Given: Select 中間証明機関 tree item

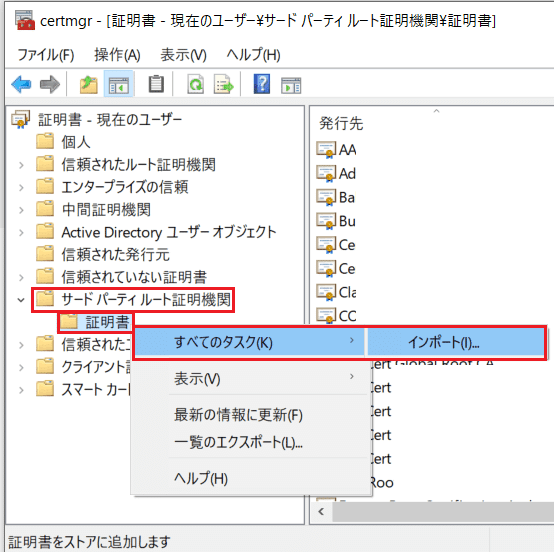Looking at the screenshot, I should (106, 210).
